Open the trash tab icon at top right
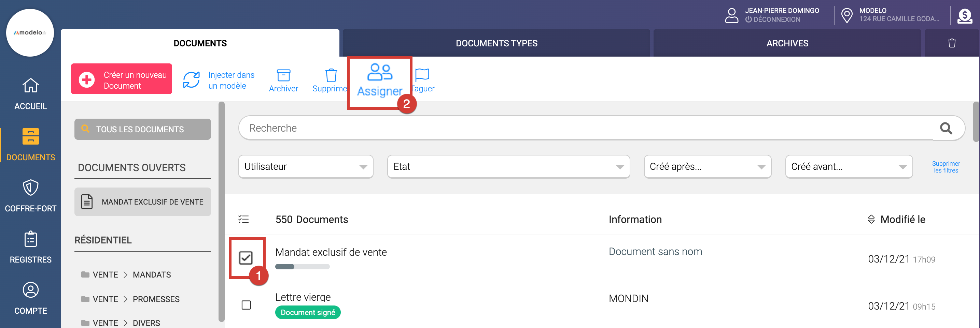980x328 pixels. [x=951, y=43]
